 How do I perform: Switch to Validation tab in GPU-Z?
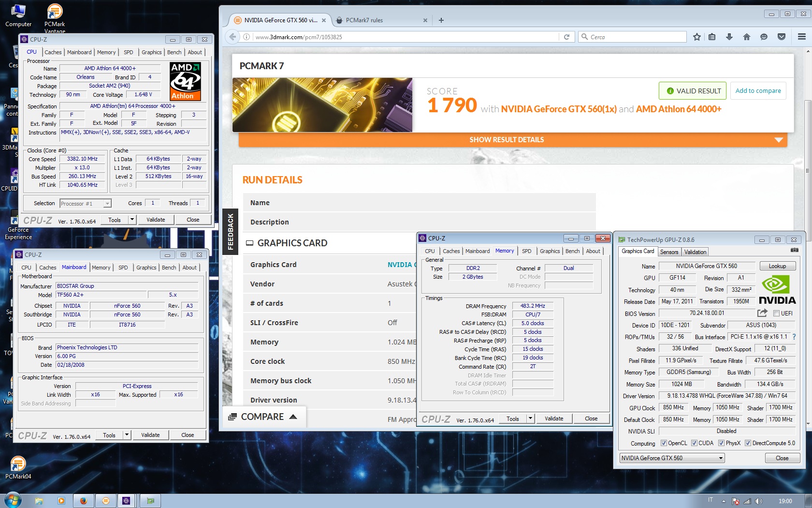(x=695, y=252)
